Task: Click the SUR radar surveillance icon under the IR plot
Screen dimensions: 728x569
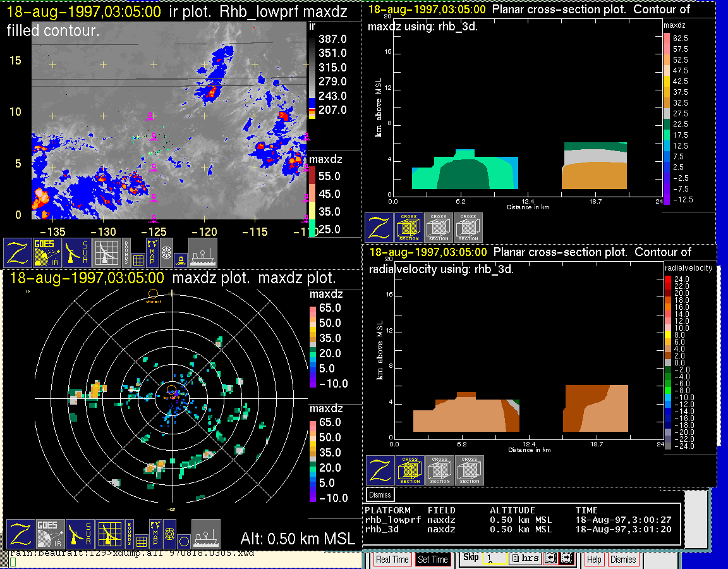Action: coord(78,253)
